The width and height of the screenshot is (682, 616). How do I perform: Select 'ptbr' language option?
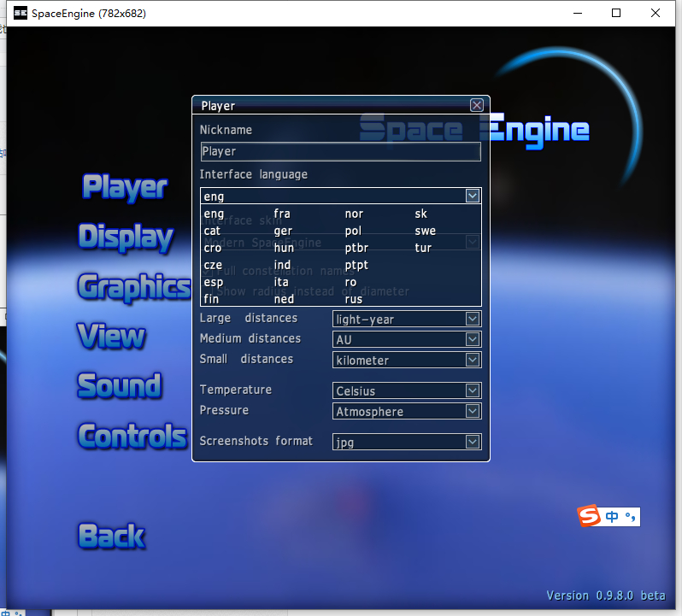pyautogui.click(x=356, y=248)
